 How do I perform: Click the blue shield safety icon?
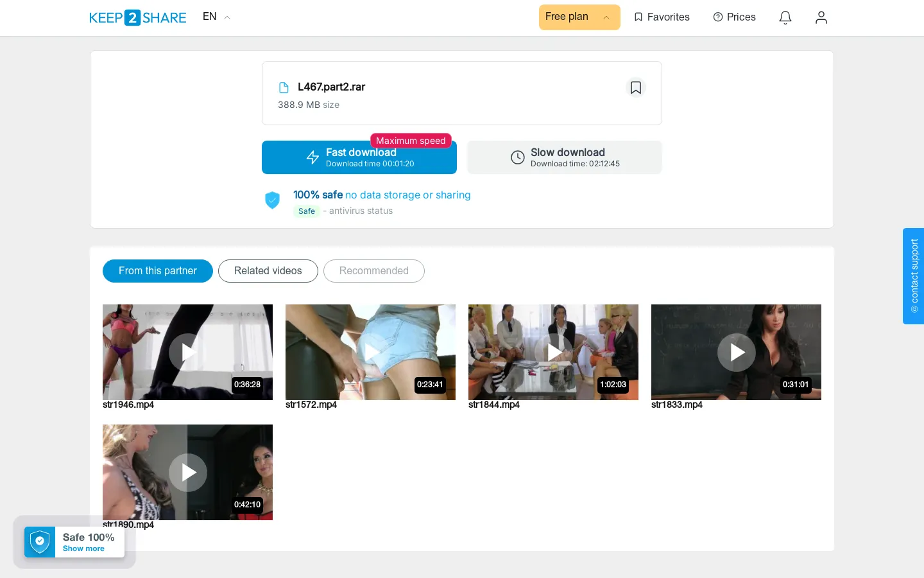[x=273, y=200]
